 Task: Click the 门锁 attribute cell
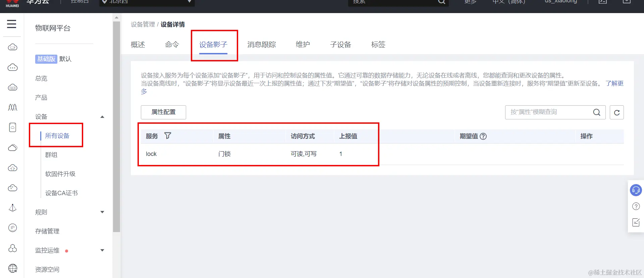pos(224,154)
